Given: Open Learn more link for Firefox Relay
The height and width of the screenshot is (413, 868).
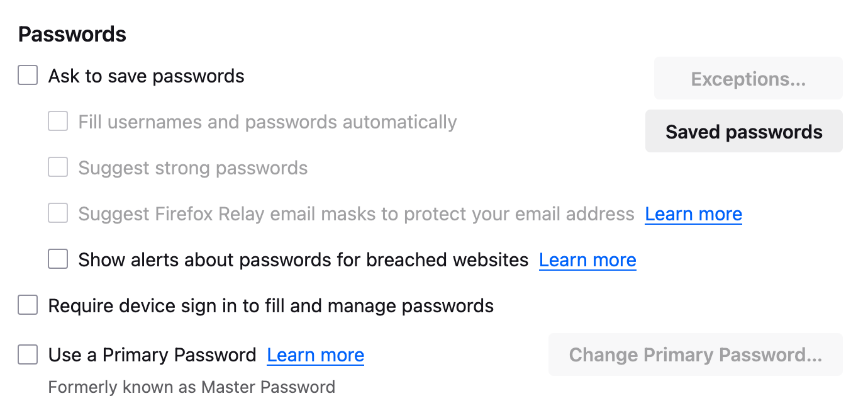Looking at the screenshot, I should (x=693, y=214).
